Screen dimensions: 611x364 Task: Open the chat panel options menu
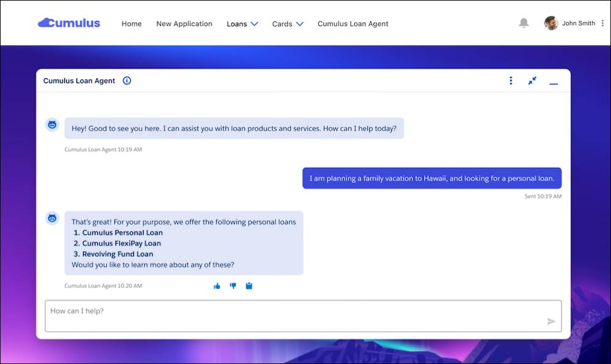coord(511,81)
